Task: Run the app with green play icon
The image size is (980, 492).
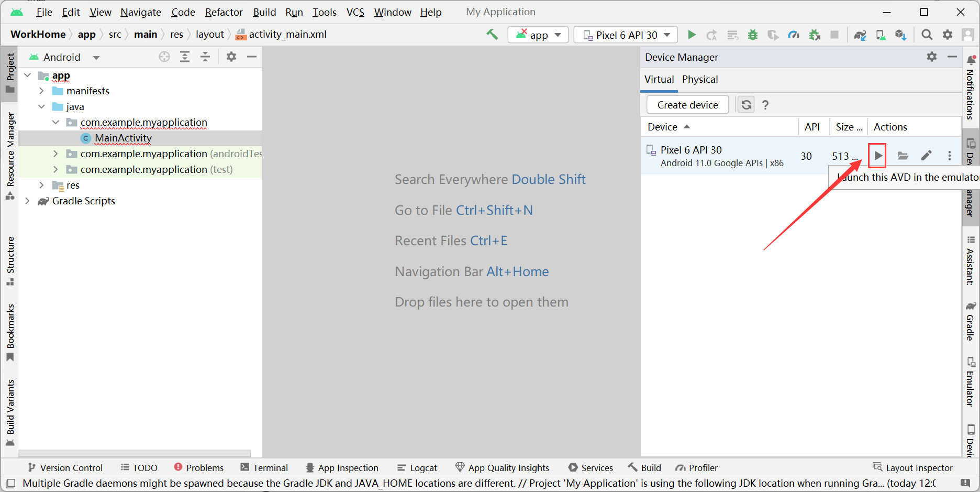Action: coord(692,35)
